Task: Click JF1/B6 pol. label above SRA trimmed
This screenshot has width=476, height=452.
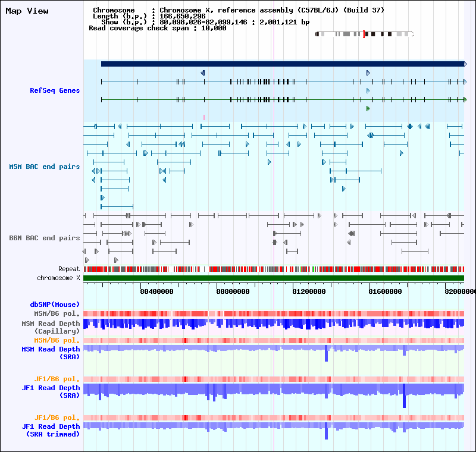Action: pos(57,418)
